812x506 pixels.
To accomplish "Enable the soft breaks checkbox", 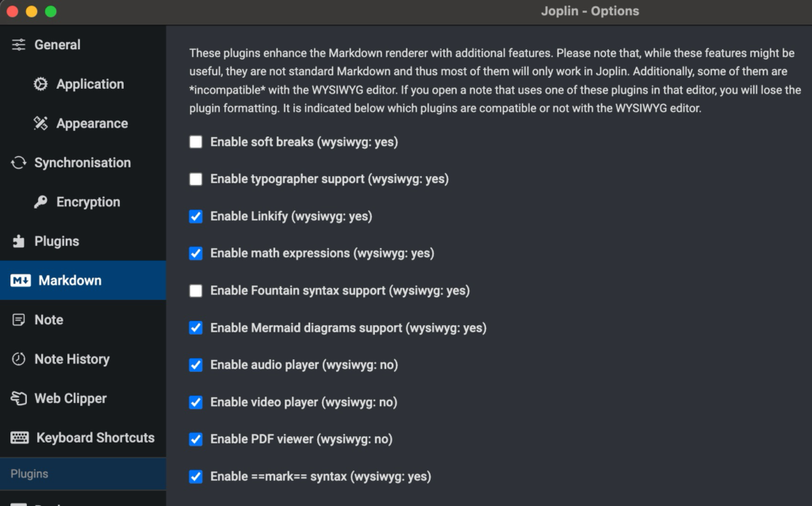I will [196, 143].
